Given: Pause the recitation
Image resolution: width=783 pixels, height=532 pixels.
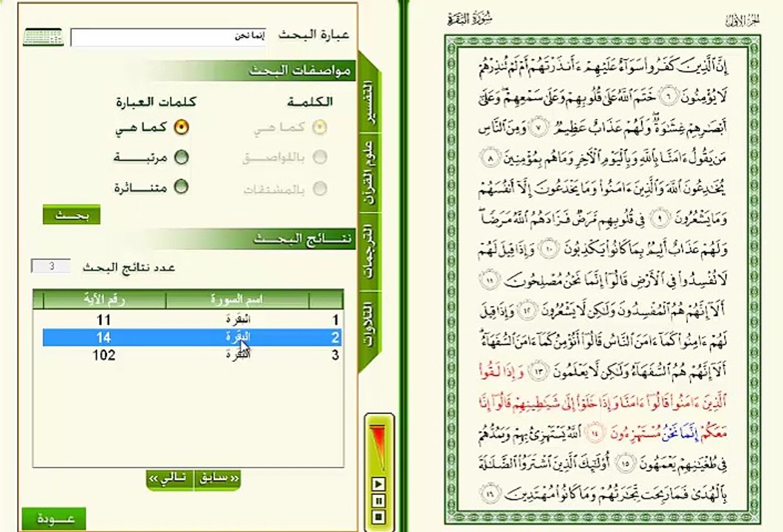Looking at the screenshot, I should click(x=378, y=500).
